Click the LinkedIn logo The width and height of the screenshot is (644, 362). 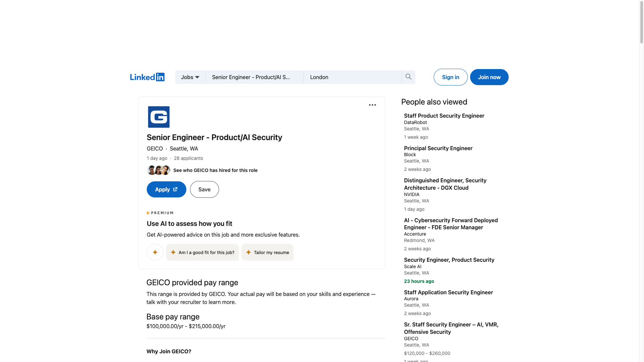point(147,77)
